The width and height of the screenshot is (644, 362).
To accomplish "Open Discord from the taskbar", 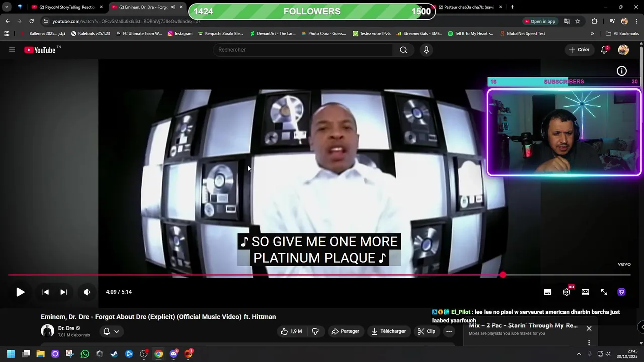I will point(174,354).
